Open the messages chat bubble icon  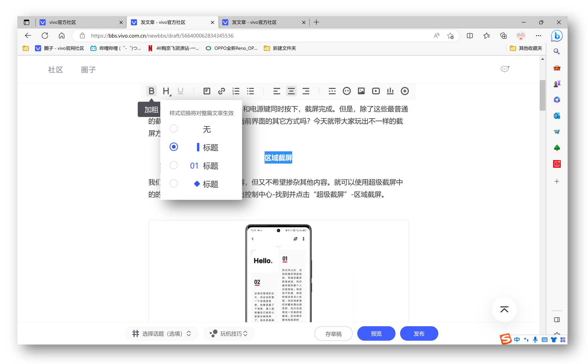point(505,69)
